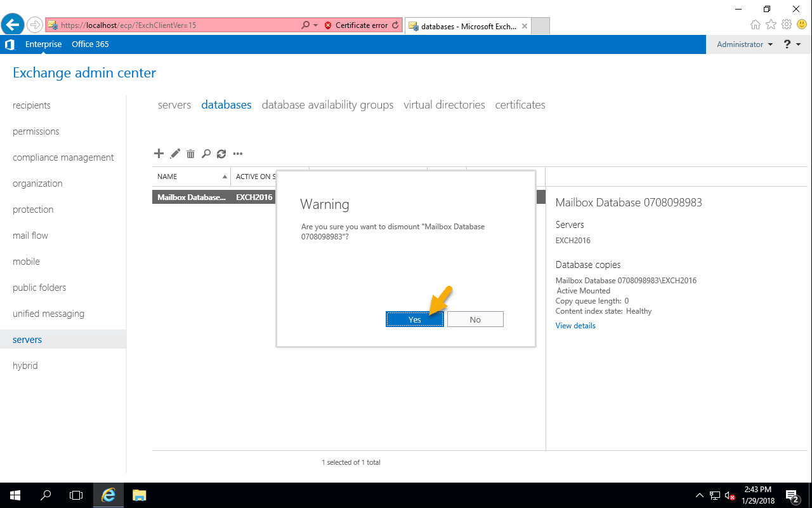Open public folders in the sidebar
The width and height of the screenshot is (812, 508).
(x=39, y=288)
